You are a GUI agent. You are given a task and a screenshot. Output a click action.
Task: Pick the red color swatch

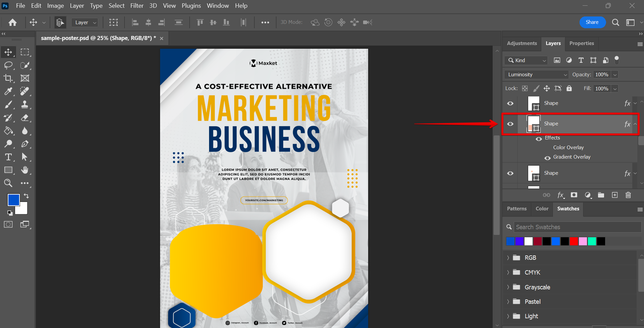click(x=574, y=241)
